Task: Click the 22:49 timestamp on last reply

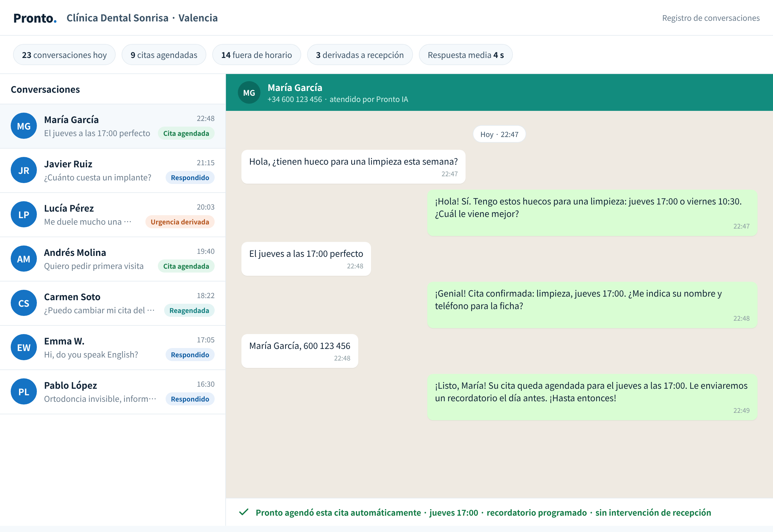Action: 741,410
